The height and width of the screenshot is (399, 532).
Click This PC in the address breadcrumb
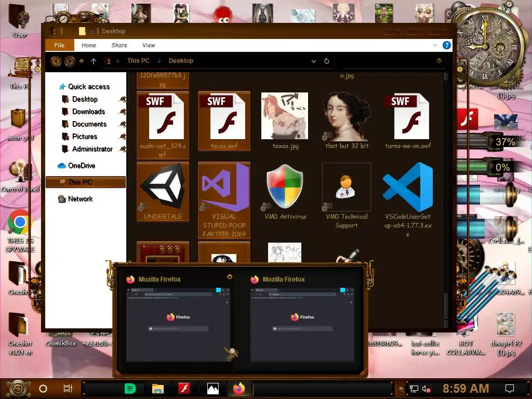[x=138, y=61]
